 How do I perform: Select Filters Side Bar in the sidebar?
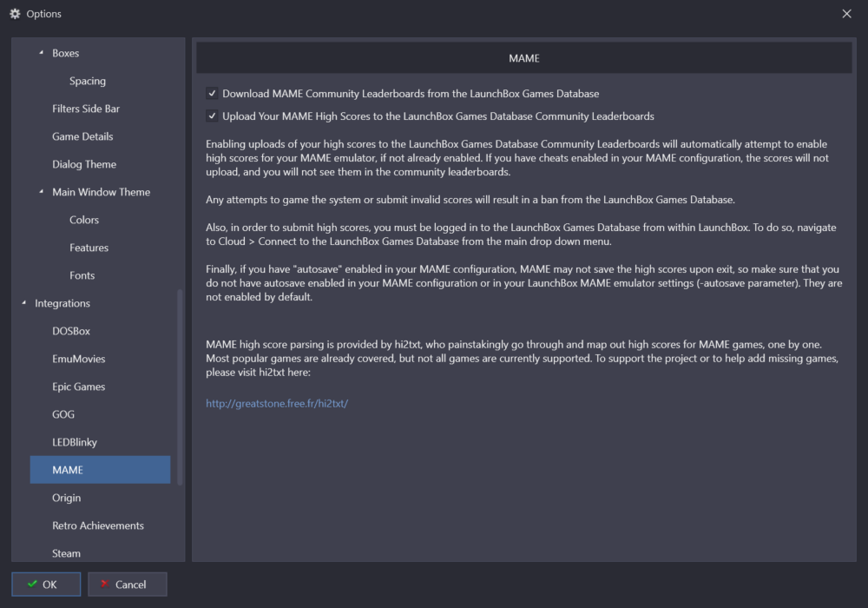click(x=86, y=109)
